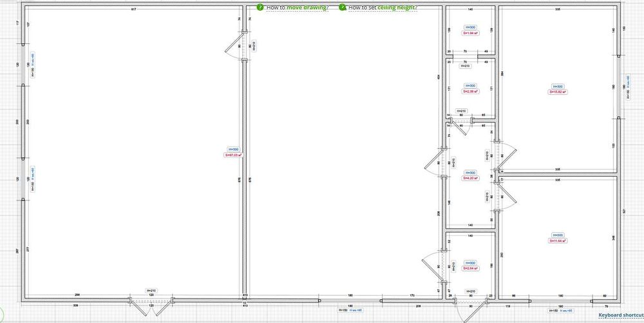The image size is (644, 323).
Task: Click the H=300 label above S=4.20 m²
Action: click(x=470, y=173)
